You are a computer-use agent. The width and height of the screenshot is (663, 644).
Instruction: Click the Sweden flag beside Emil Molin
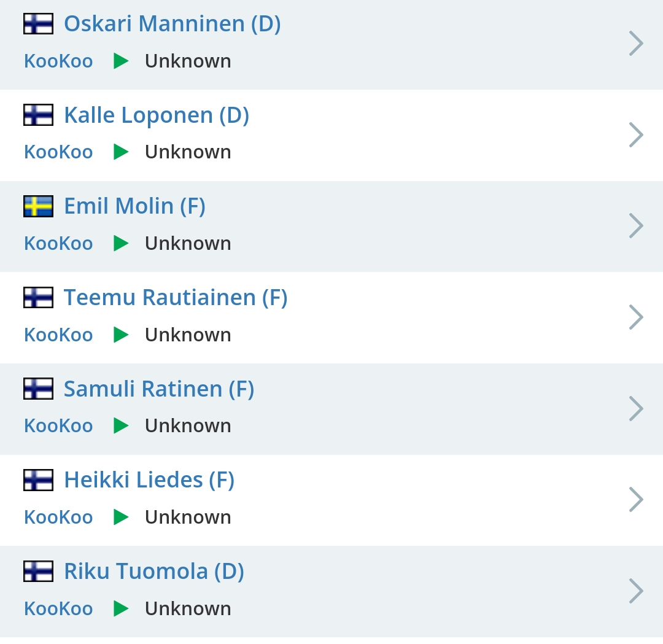(x=38, y=206)
